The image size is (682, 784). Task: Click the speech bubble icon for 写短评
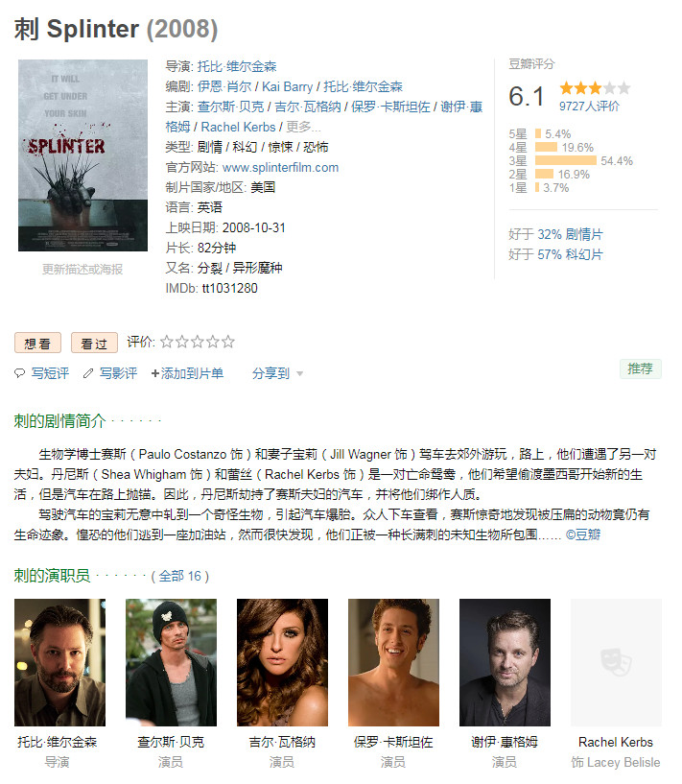point(19,373)
